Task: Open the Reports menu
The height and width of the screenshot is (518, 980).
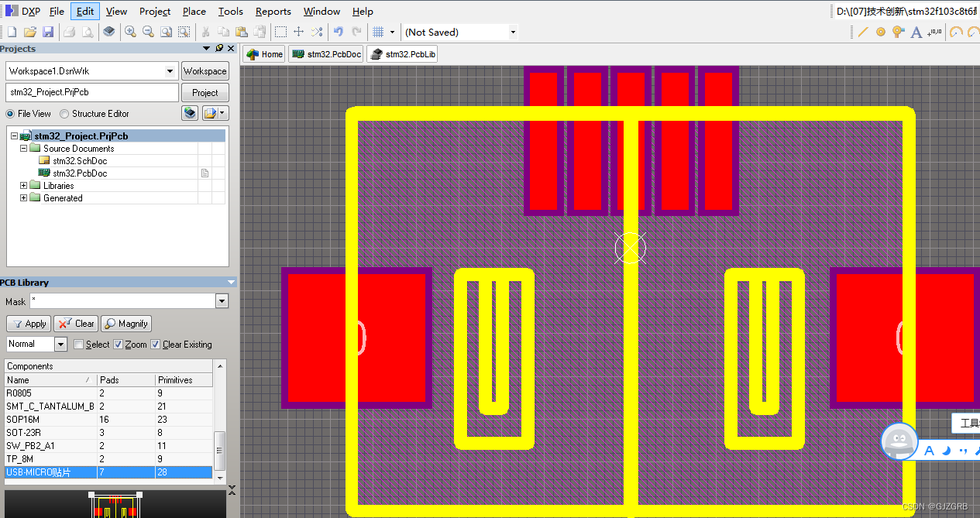Action: click(x=273, y=11)
